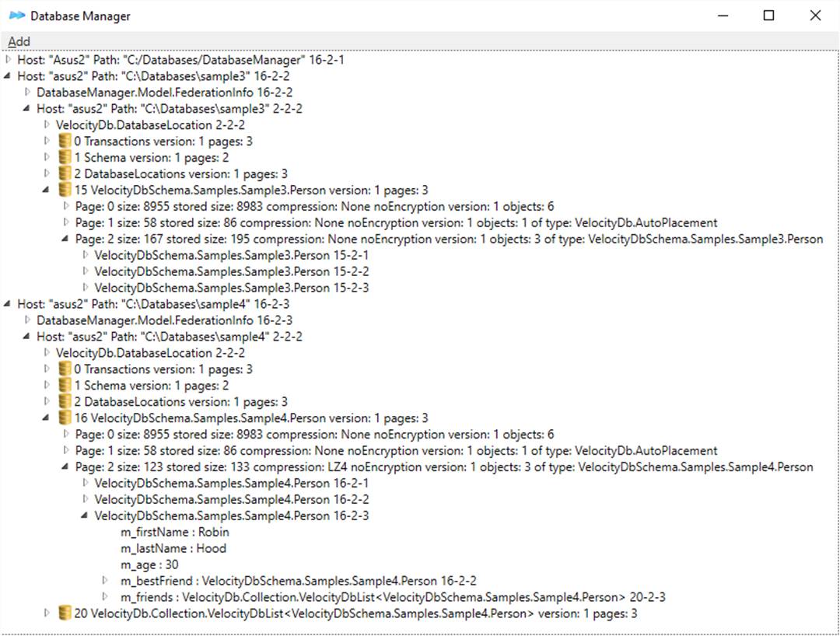Select sample3 0 Transactions row text

(163, 142)
